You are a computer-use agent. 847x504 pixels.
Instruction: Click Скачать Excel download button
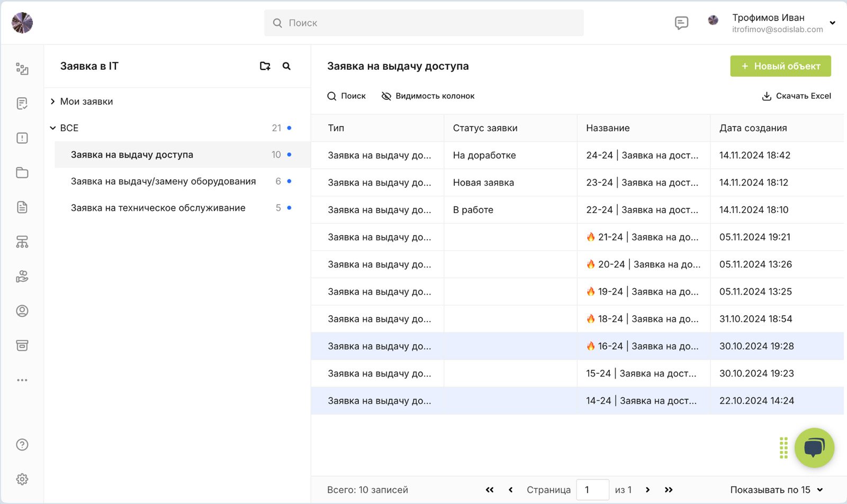coord(796,96)
